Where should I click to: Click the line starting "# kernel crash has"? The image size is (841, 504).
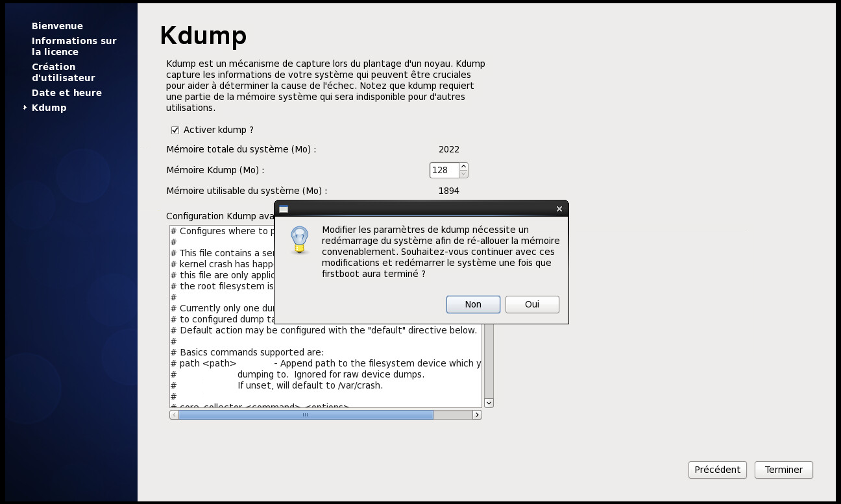pos(223,264)
